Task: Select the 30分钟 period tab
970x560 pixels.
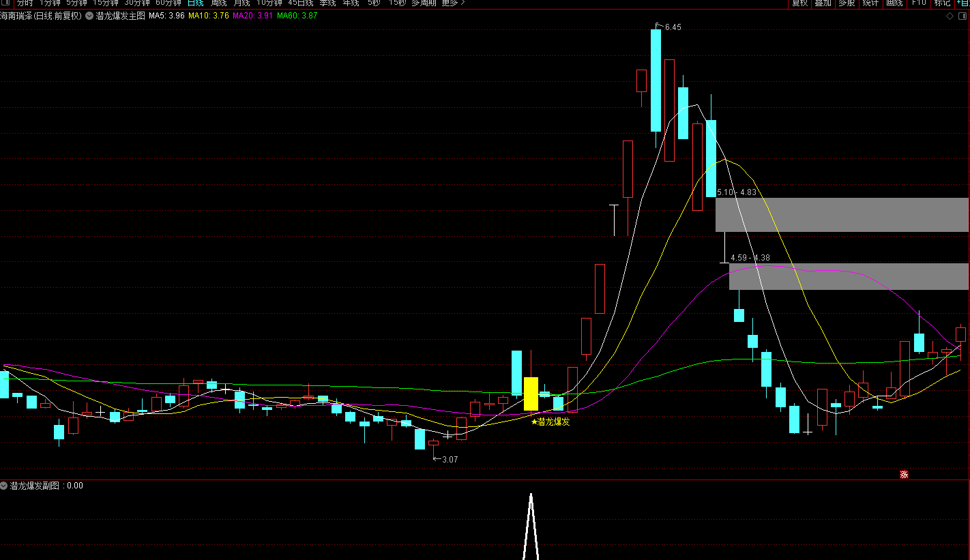Action: coord(136,3)
